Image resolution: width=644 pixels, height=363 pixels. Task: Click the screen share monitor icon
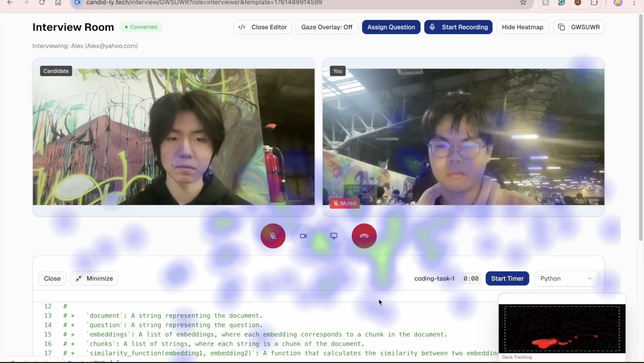(334, 236)
